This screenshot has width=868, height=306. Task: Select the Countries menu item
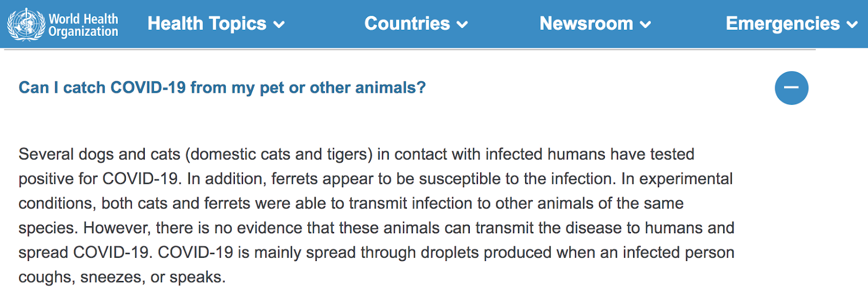point(407,24)
